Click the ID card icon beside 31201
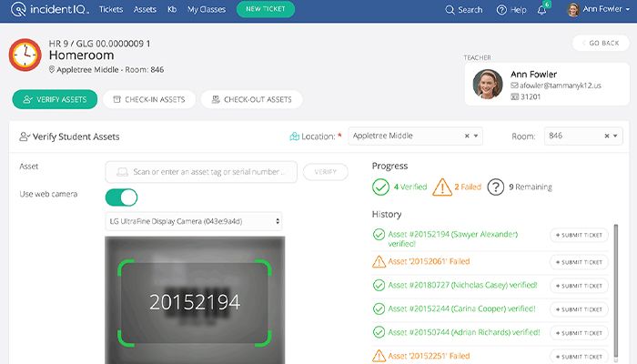Image resolution: width=637 pixels, height=364 pixels. point(514,96)
